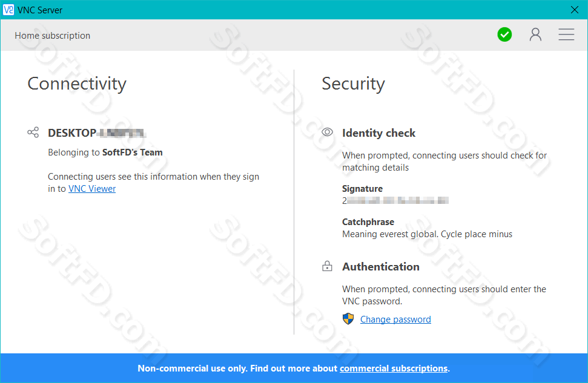Open the commercial subscriptions link

(x=394, y=368)
